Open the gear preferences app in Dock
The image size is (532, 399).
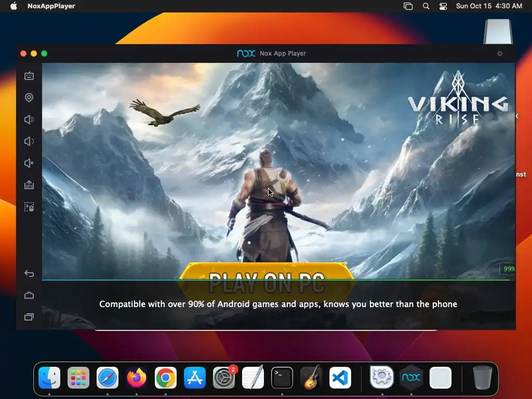click(382, 377)
